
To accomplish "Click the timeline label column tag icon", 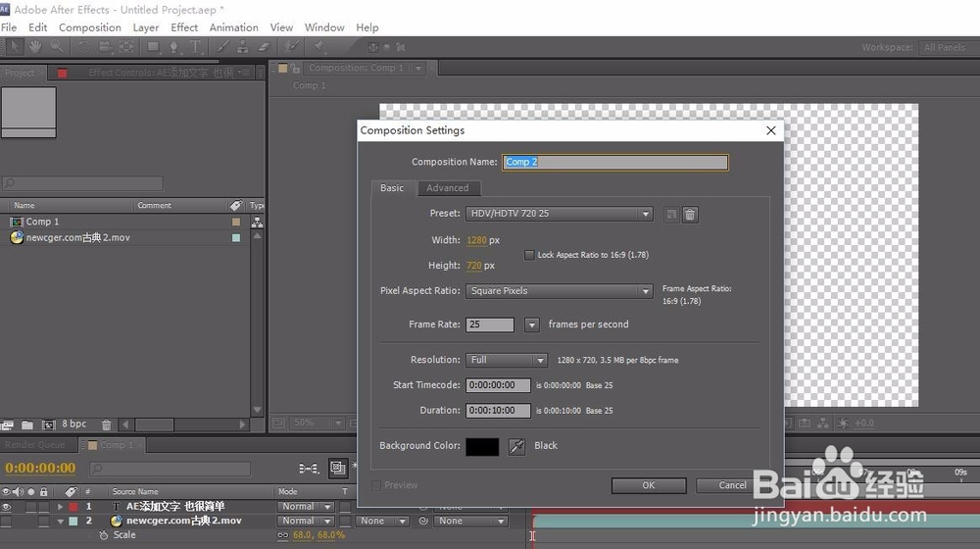I will coord(72,491).
